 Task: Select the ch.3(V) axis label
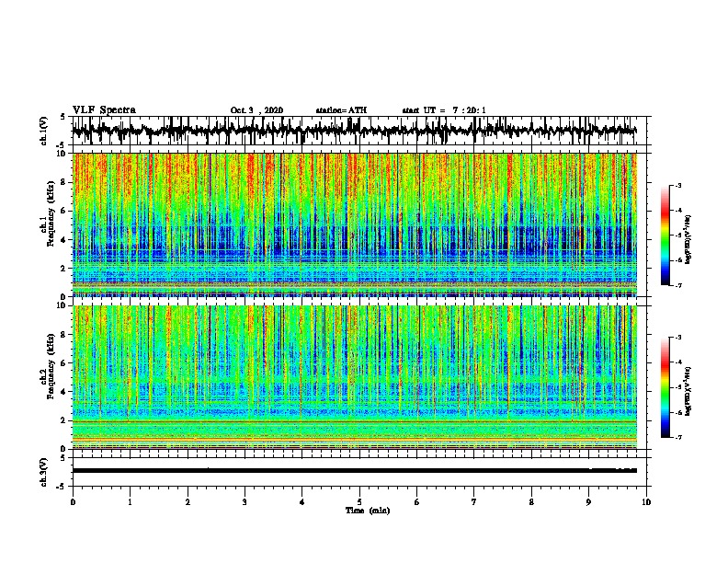[44, 472]
